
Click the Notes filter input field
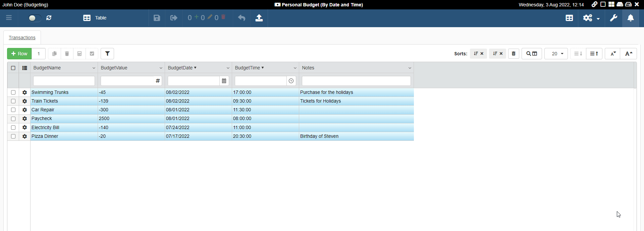coord(356,81)
